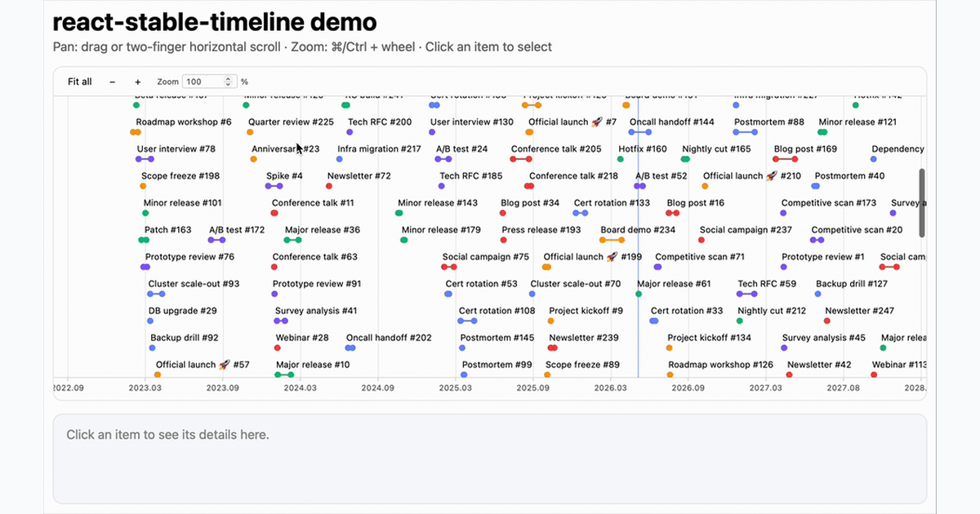Grab the vertical scrollbar thumb on timeline
Screen dimensions: 980x514
click(922, 203)
